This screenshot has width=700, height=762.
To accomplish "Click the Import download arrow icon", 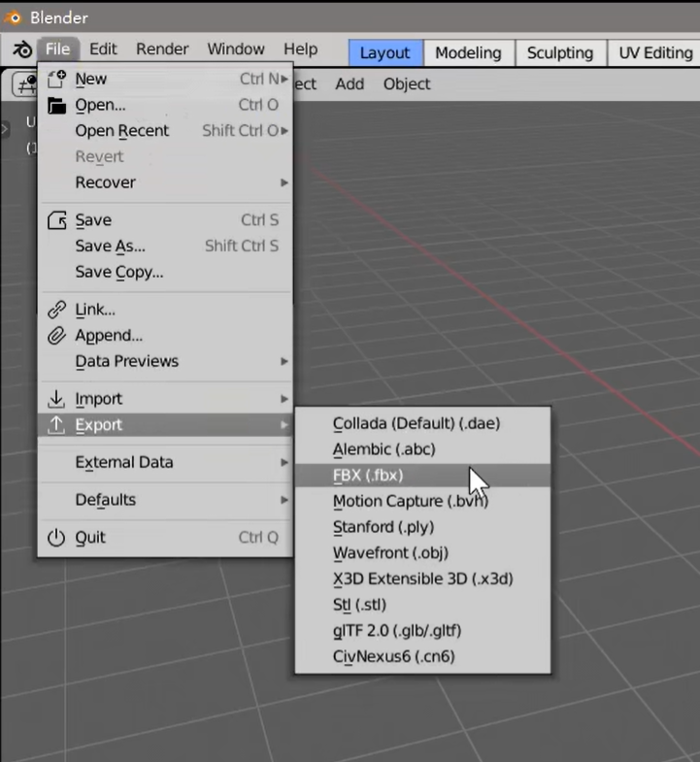I will pyautogui.click(x=56, y=399).
